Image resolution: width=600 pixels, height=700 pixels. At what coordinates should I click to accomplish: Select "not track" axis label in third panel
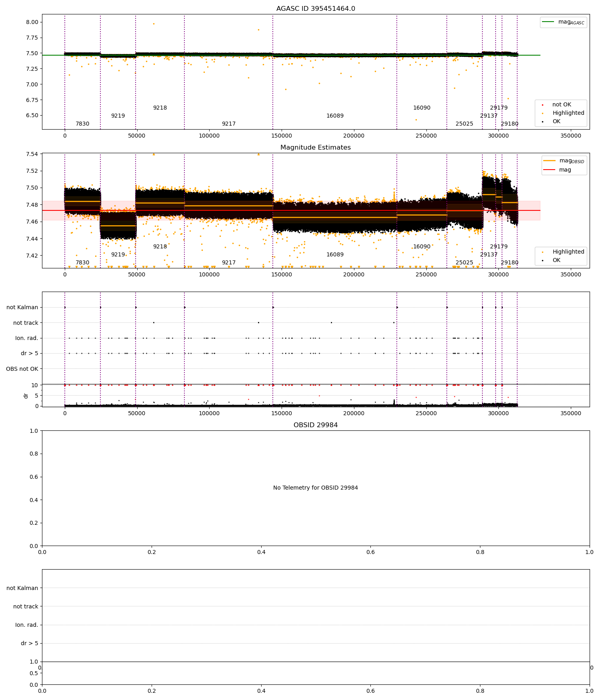(26, 323)
